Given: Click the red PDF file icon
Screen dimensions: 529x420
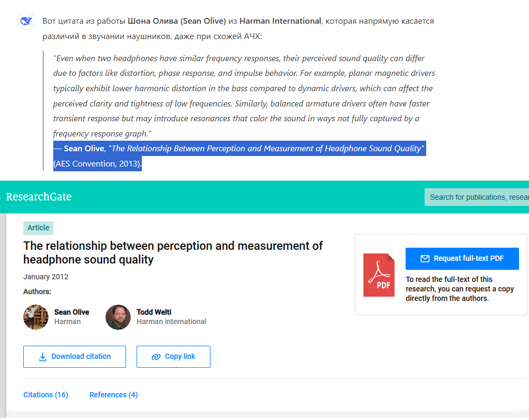Looking at the screenshot, I should click(379, 275).
